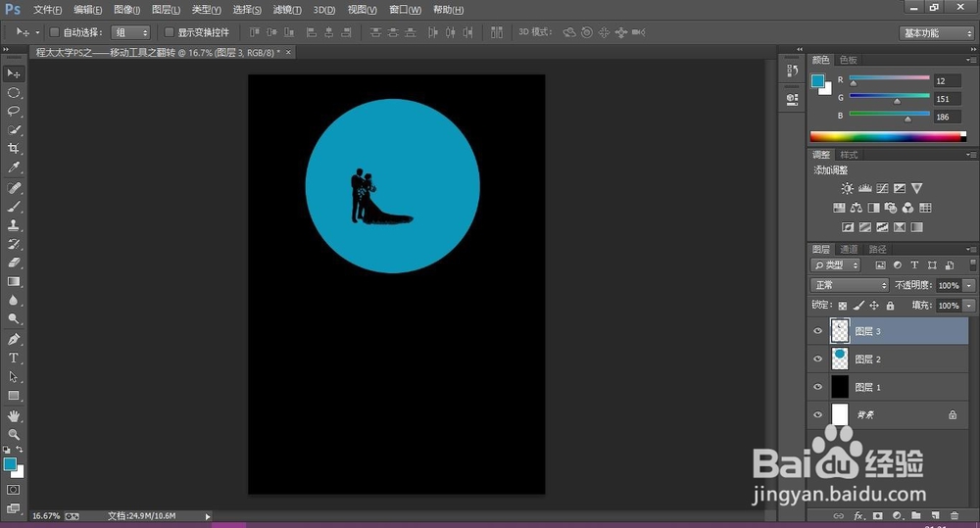The width and height of the screenshot is (980, 528).
Task: Select the Horizontal Type tool
Action: (13, 358)
